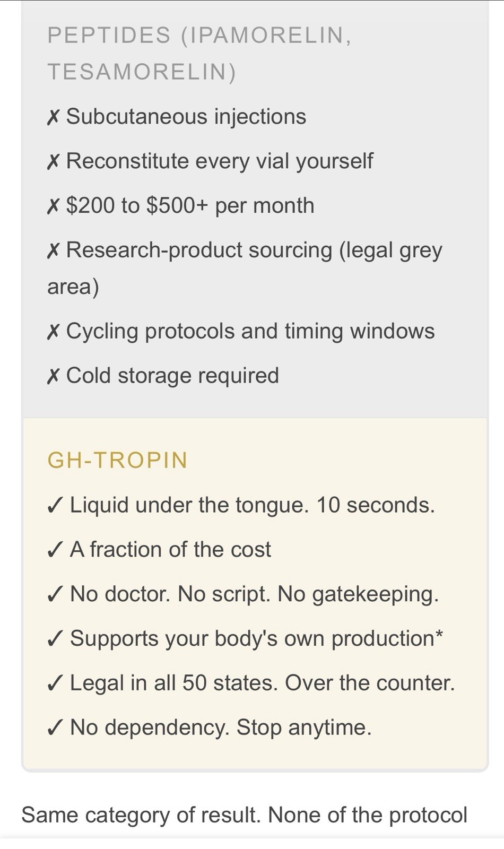
Task: Click the GH-TROPIN gold heading
Action: pos(117,460)
